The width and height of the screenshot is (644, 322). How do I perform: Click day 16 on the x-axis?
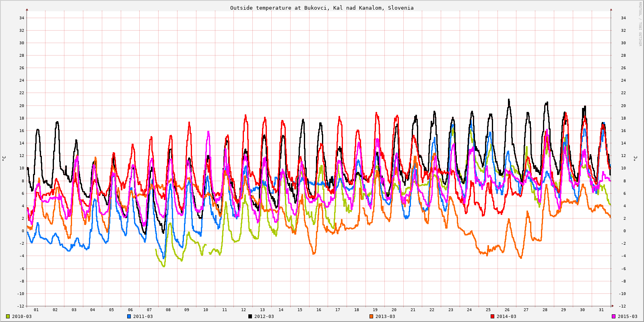[x=319, y=310]
